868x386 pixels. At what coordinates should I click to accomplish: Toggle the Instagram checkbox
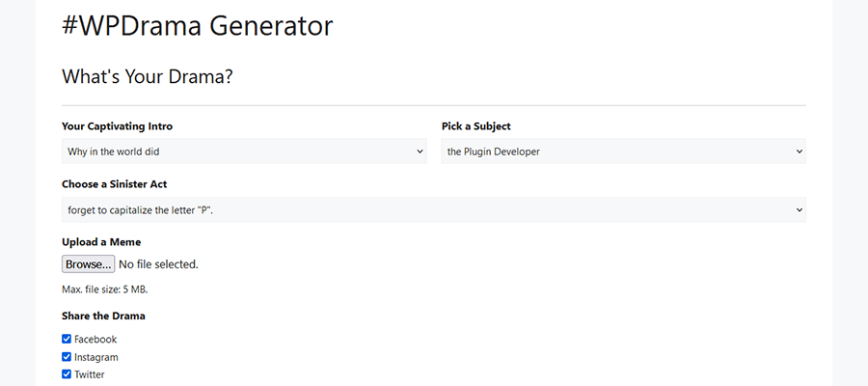tap(67, 357)
